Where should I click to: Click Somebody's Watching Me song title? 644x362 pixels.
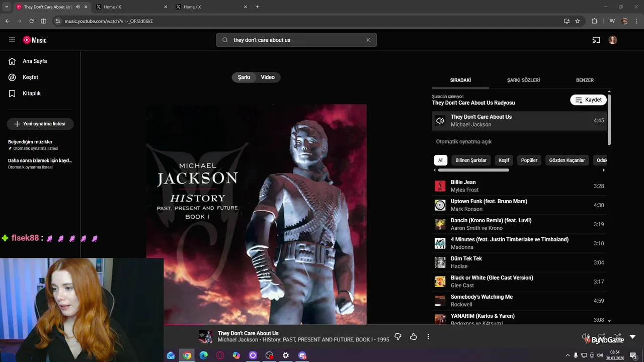click(481, 297)
